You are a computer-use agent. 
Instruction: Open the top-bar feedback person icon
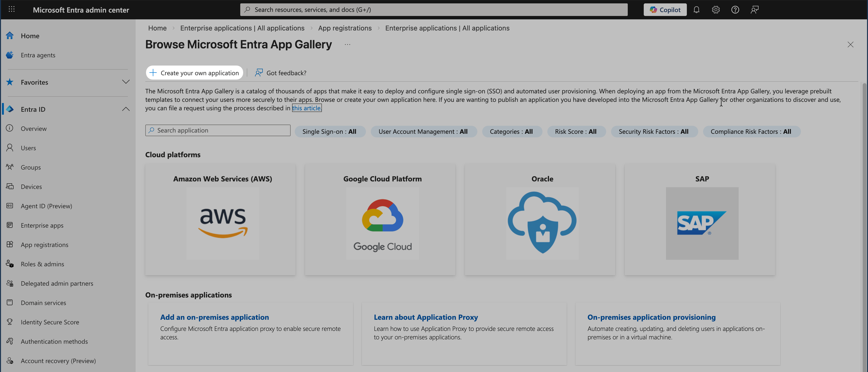point(754,10)
